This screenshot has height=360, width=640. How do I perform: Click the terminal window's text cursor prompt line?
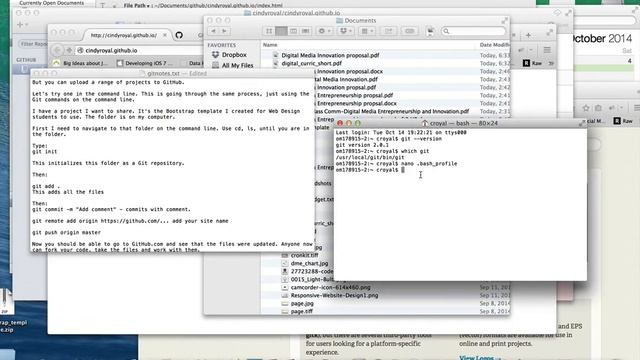[x=370, y=170]
